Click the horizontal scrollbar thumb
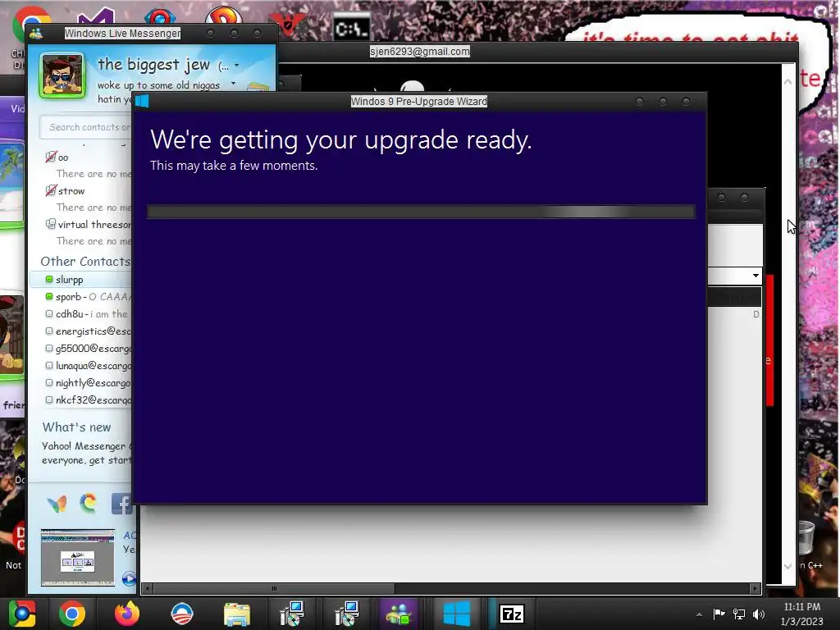The width and height of the screenshot is (840, 630). pyautogui.click(x=274, y=588)
